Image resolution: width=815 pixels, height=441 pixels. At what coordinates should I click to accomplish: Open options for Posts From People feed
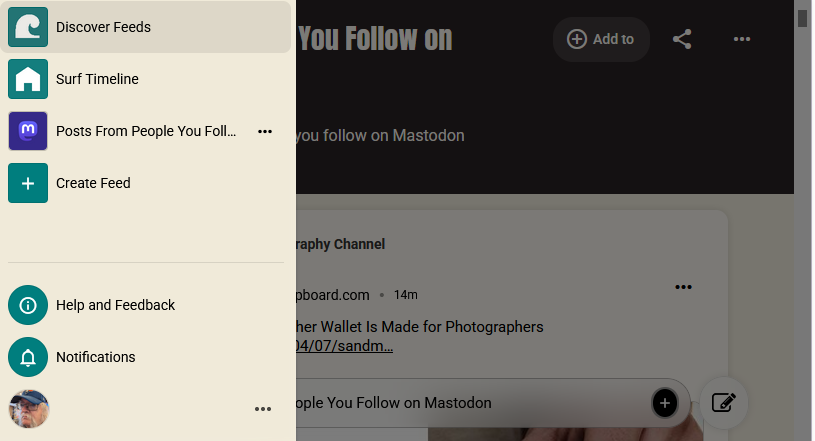[x=265, y=131]
